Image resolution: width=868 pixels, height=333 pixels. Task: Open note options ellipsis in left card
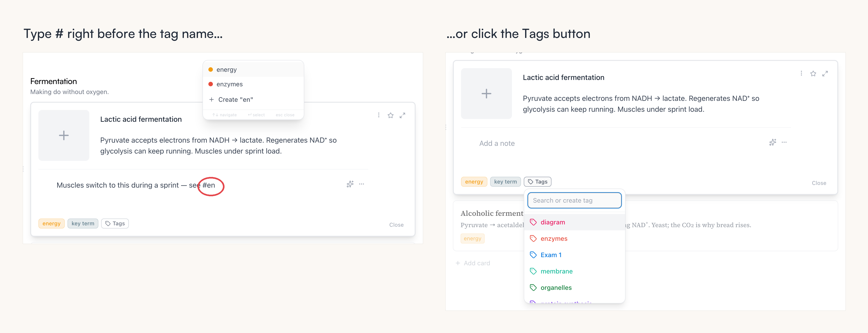[362, 184]
